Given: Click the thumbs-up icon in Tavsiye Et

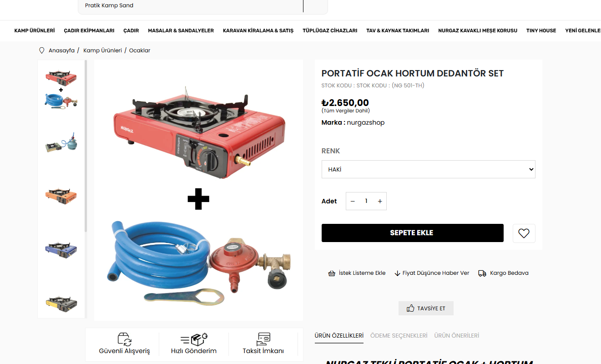Looking at the screenshot, I should tap(410, 308).
